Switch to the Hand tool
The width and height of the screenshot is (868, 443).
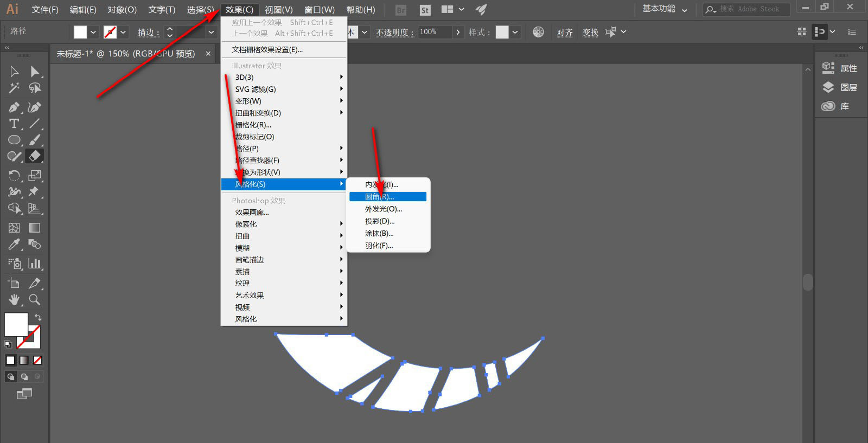(14, 299)
